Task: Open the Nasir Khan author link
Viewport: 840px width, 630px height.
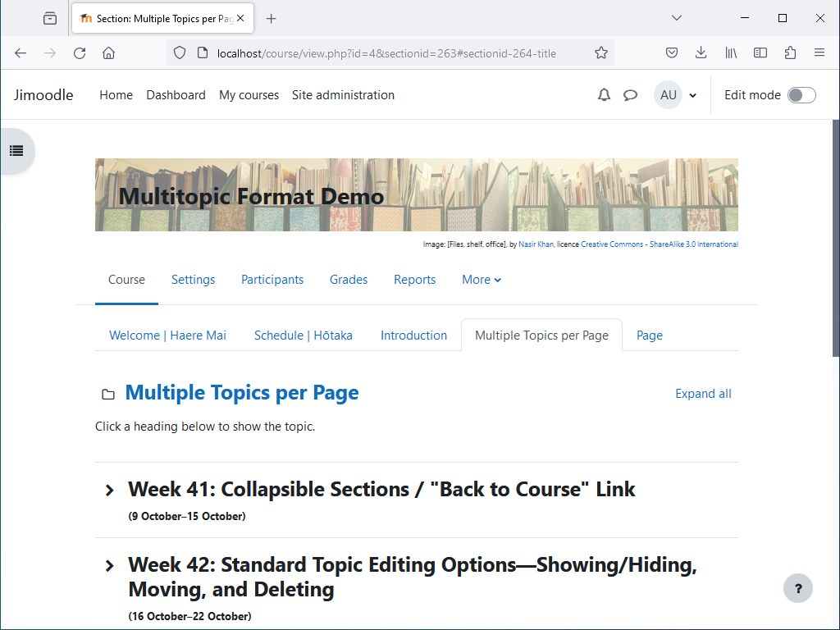Action: coord(536,244)
